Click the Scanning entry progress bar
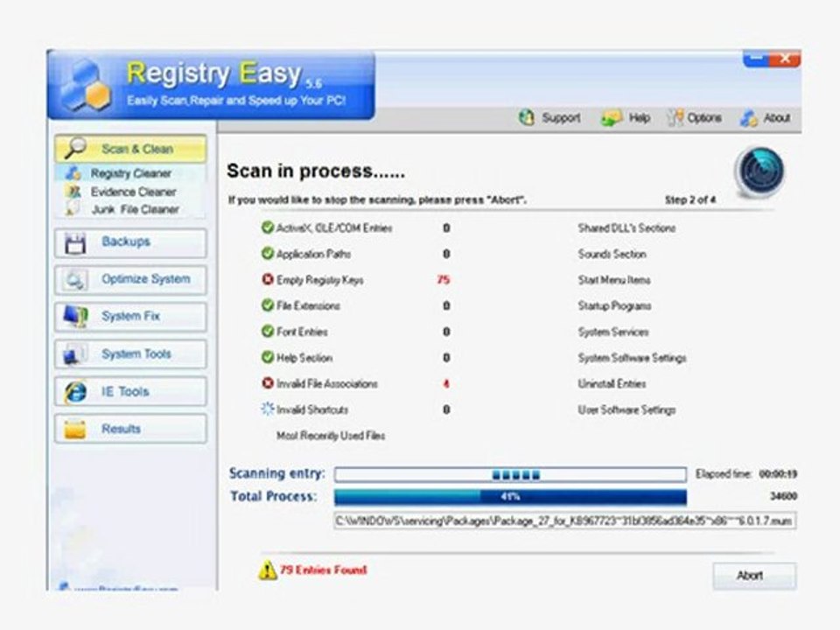This screenshot has height=630, width=840. coord(510,474)
